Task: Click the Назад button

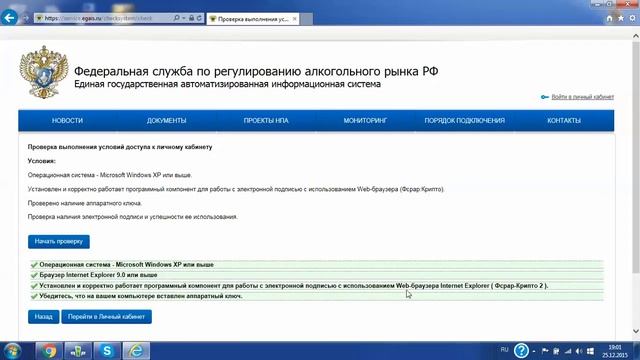Action: pyautogui.click(x=44, y=317)
